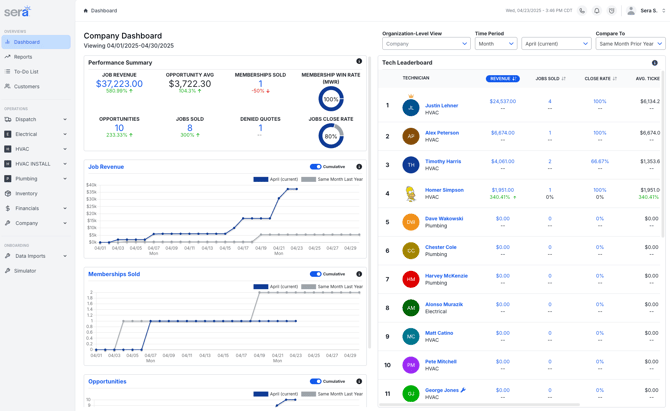
Task: Expand HVAC INSTALL in sidebar
Action: coord(36,164)
